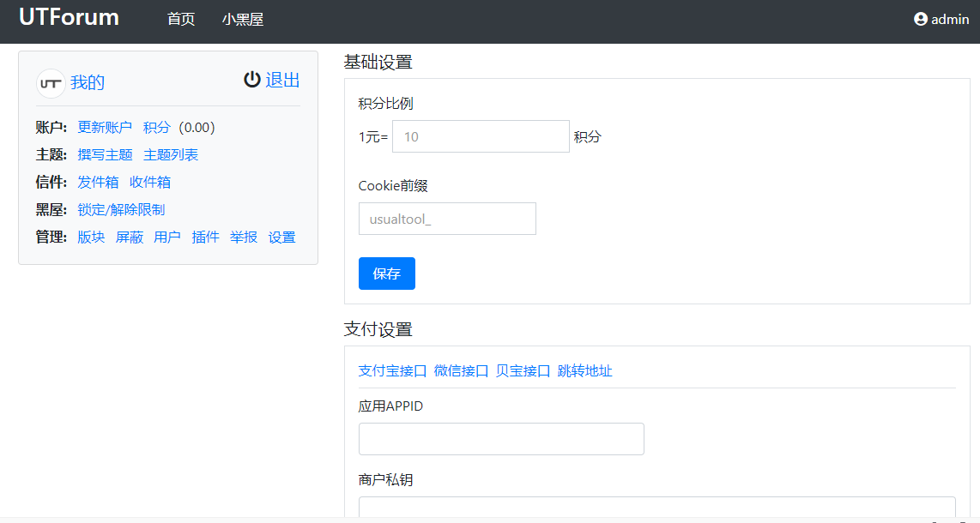The width and height of the screenshot is (980, 523).
Task: Click the 锁定/解除限制 link
Action: coord(121,210)
